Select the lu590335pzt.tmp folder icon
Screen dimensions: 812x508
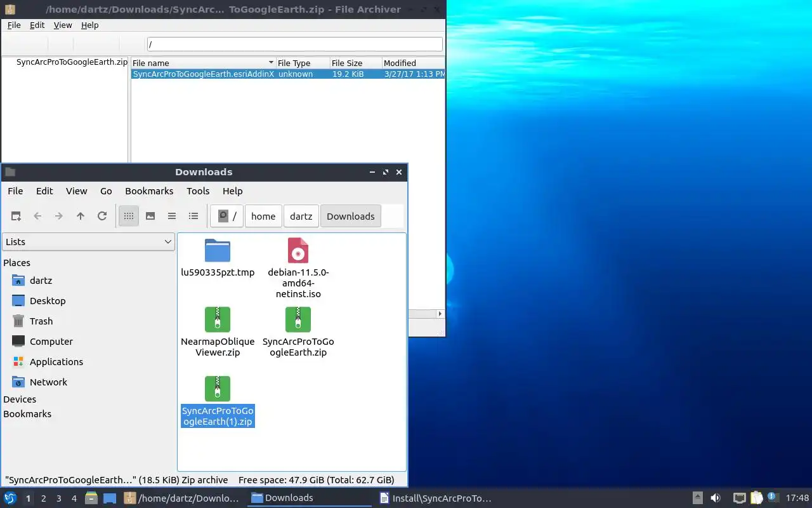point(218,251)
